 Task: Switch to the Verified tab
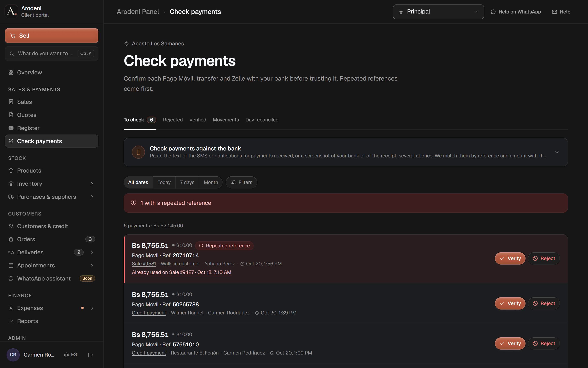point(198,120)
